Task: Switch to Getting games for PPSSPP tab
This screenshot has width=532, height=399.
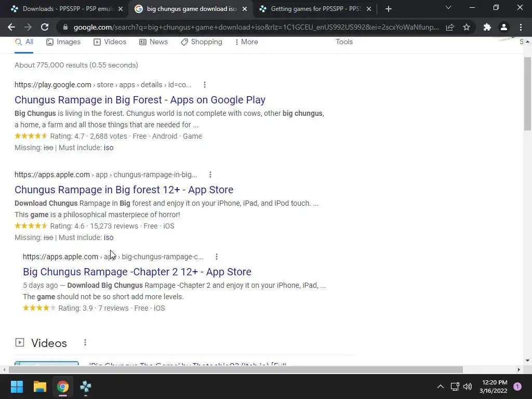Action: [315, 9]
